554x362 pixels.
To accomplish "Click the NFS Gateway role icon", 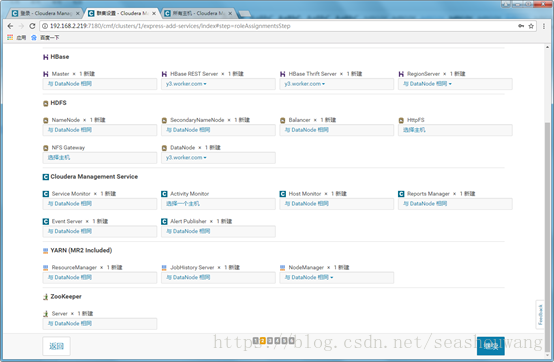I will 46,148.
